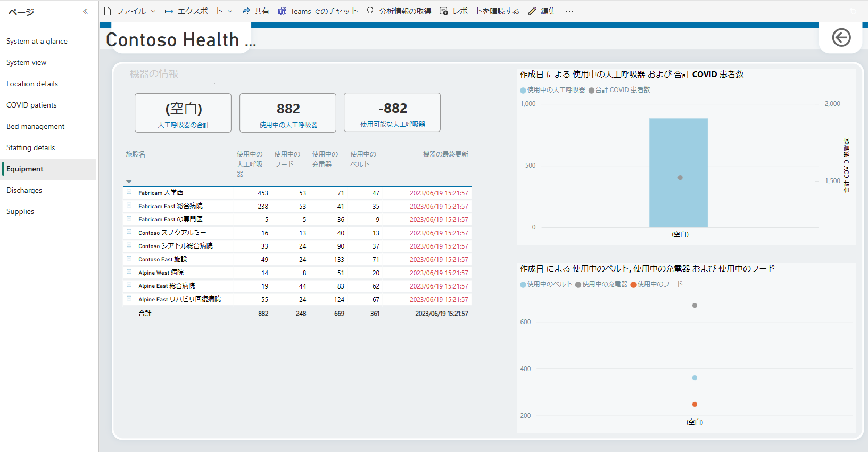Click the Export arrow icon in the toolbar
Image resolution: width=868 pixels, height=452 pixels.
coord(169,11)
